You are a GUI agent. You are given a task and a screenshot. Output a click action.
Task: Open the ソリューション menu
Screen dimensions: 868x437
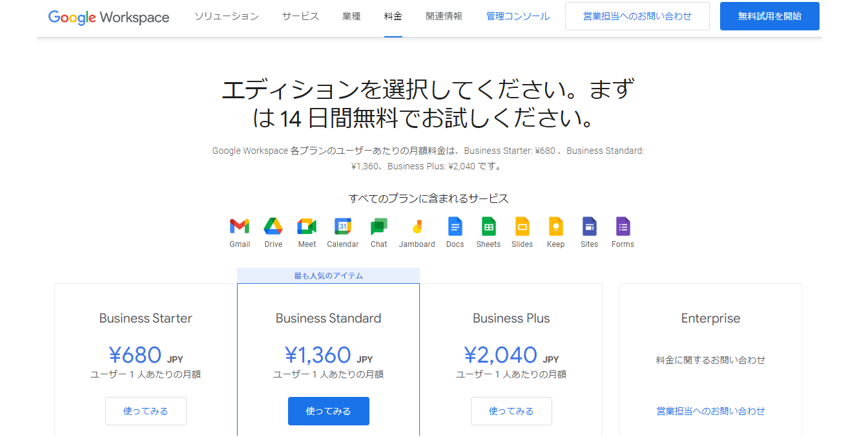pos(227,16)
